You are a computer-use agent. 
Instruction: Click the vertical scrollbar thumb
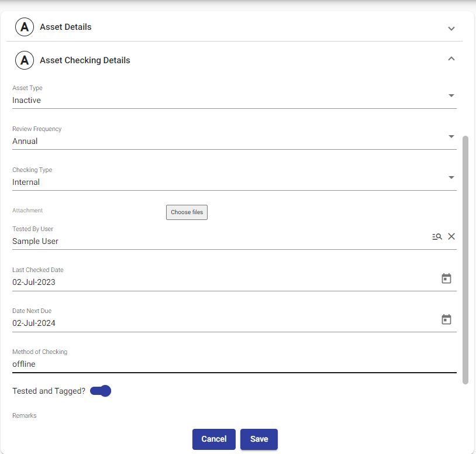pyautogui.click(x=465, y=259)
